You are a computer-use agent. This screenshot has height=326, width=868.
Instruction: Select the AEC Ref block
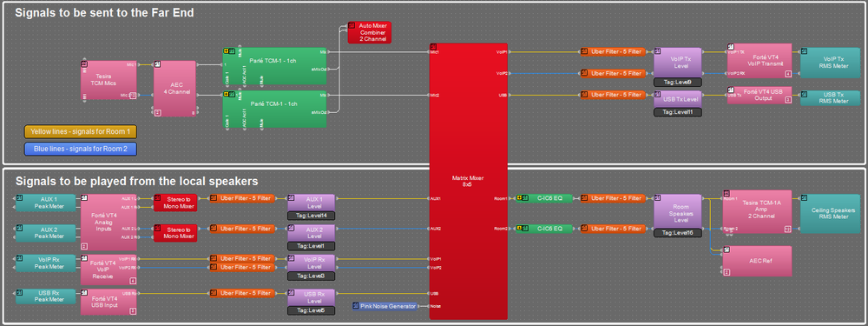(x=757, y=261)
